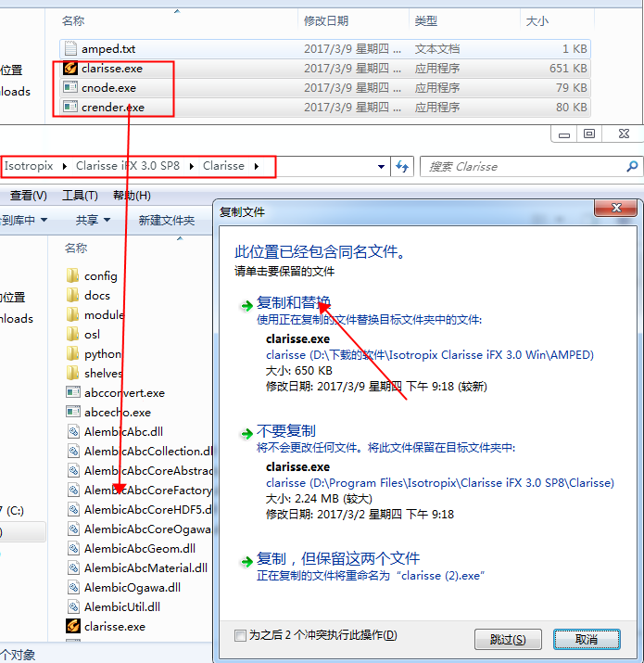Open the config folder icon
Screen dimensions: 644x663
tap(72, 275)
